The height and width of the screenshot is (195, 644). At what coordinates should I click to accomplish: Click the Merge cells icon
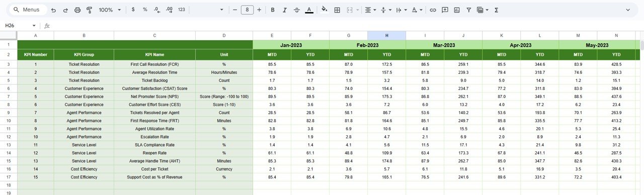350,10
